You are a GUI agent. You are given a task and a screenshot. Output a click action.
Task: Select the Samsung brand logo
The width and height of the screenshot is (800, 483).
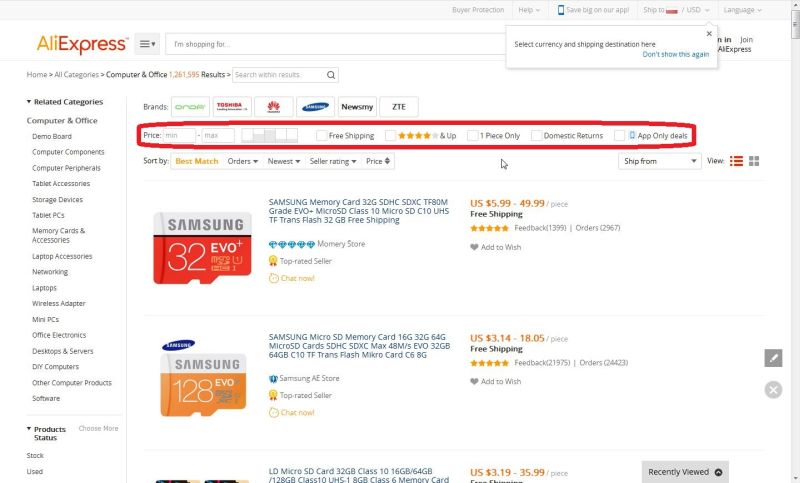coord(315,107)
